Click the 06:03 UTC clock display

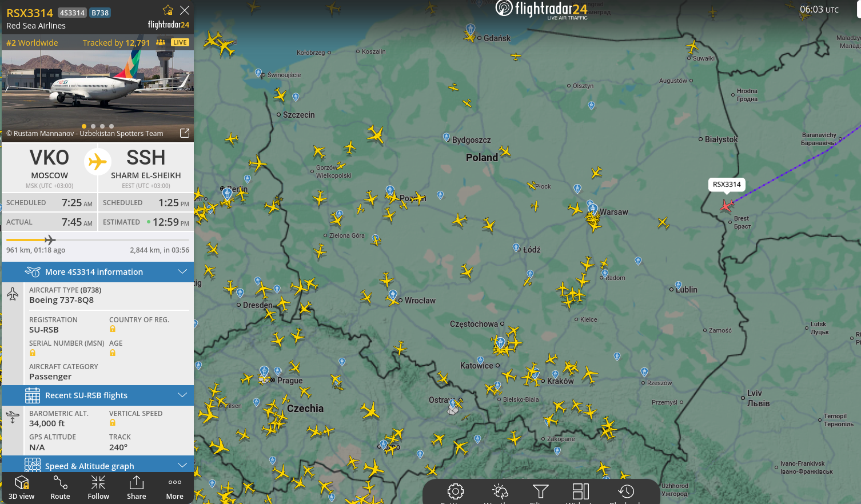click(819, 9)
